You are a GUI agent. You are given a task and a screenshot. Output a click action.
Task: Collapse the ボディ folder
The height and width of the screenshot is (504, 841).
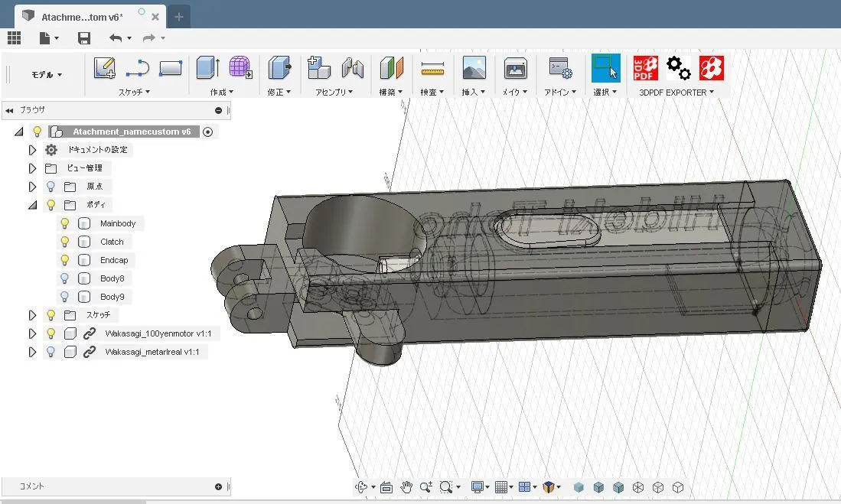[x=32, y=205]
